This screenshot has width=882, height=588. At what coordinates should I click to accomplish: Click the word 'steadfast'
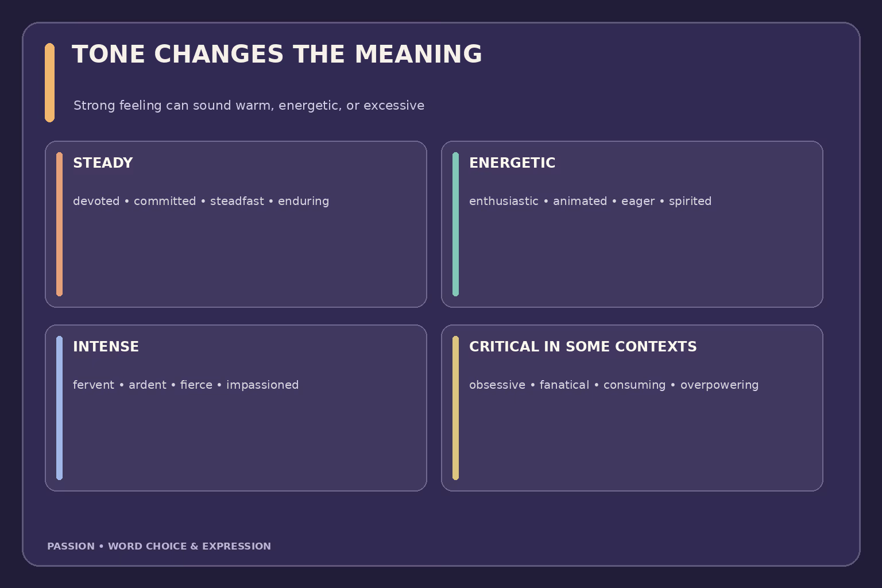click(237, 201)
